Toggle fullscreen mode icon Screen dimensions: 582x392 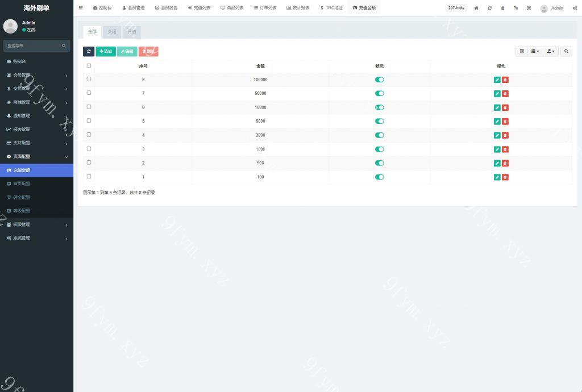point(529,8)
